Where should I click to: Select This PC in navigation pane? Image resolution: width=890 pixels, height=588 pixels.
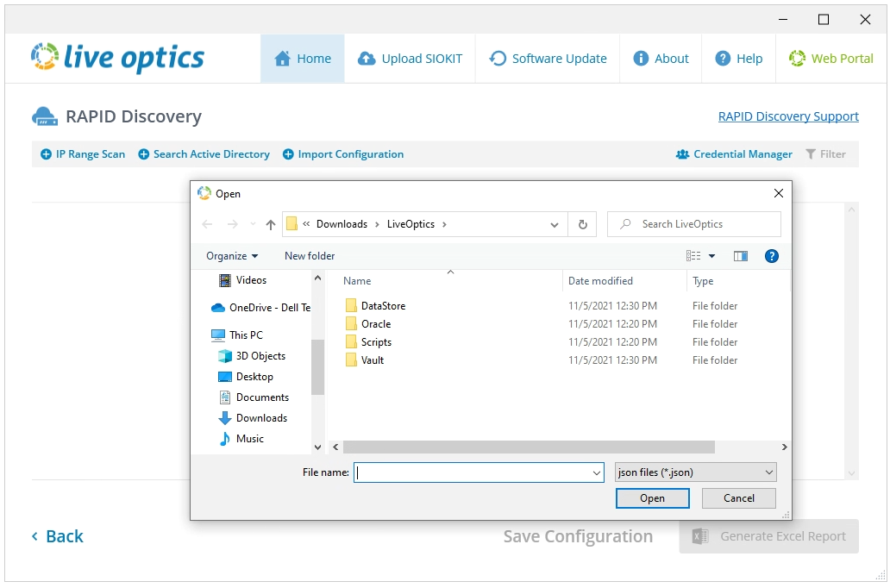pos(236,335)
